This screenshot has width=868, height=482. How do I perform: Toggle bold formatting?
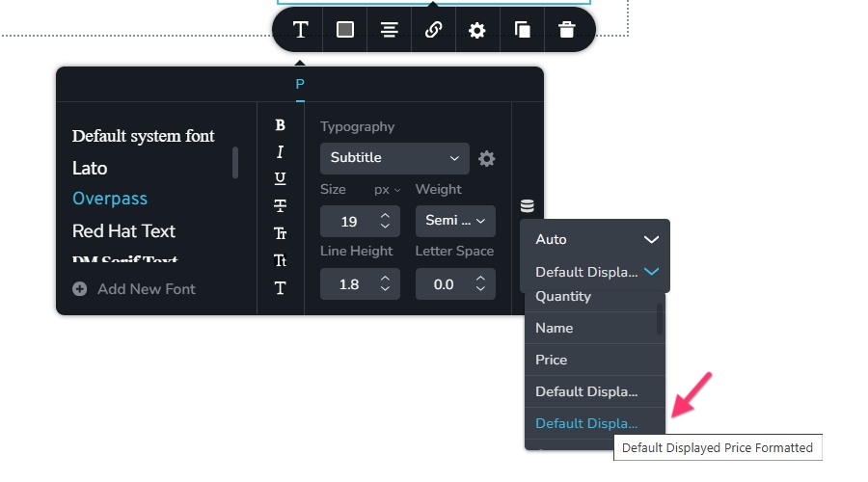[281, 125]
